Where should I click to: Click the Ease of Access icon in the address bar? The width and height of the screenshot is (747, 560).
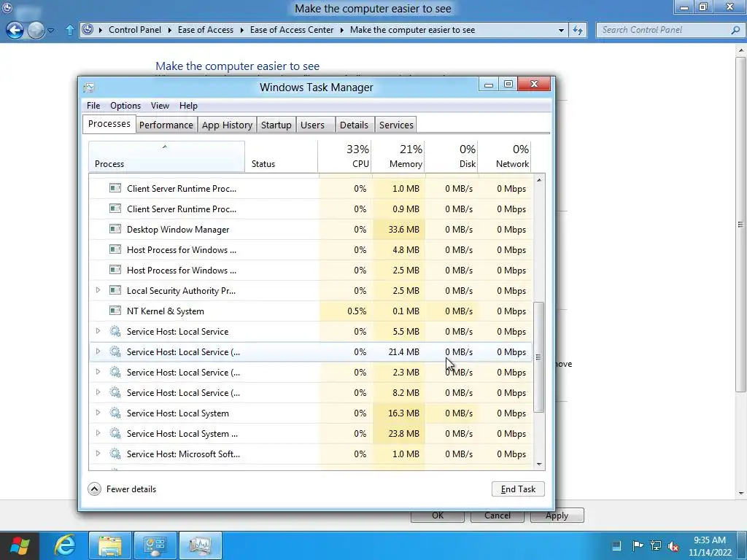88,29
